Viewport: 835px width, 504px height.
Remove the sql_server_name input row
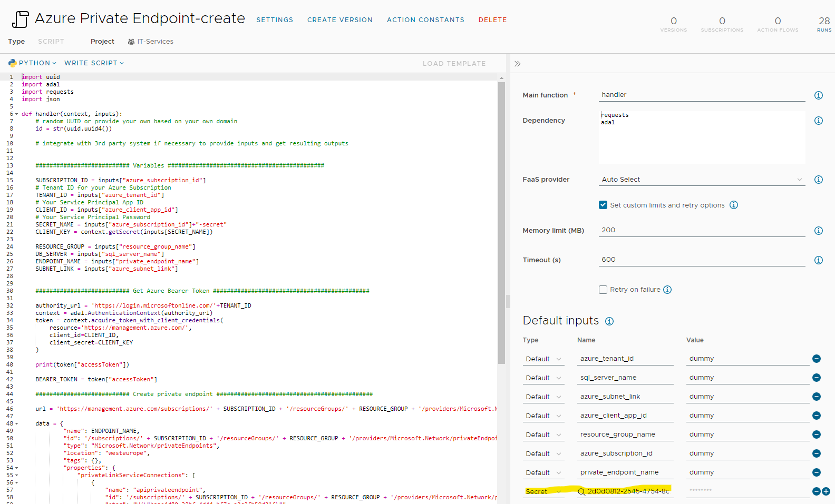pos(816,378)
